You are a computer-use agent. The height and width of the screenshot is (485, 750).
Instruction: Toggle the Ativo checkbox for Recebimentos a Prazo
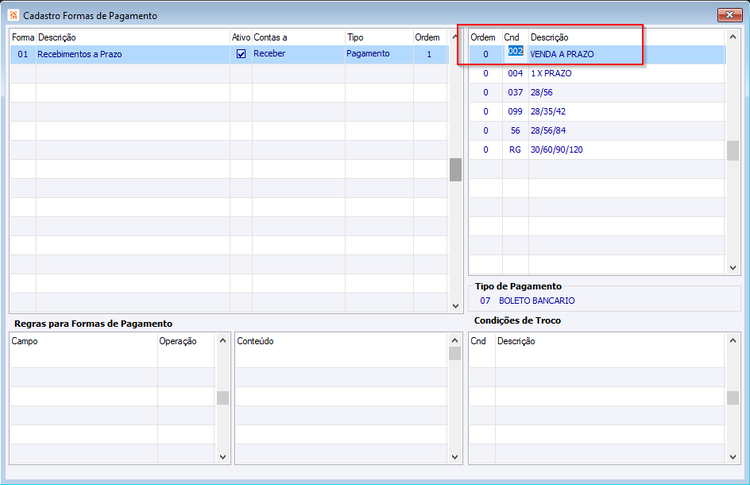coord(241,54)
